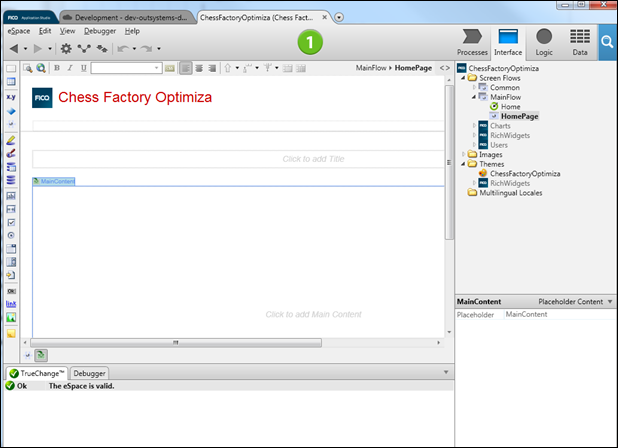Click the Click to add Title placeholder
The height and width of the screenshot is (448, 618).
(313, 159)
